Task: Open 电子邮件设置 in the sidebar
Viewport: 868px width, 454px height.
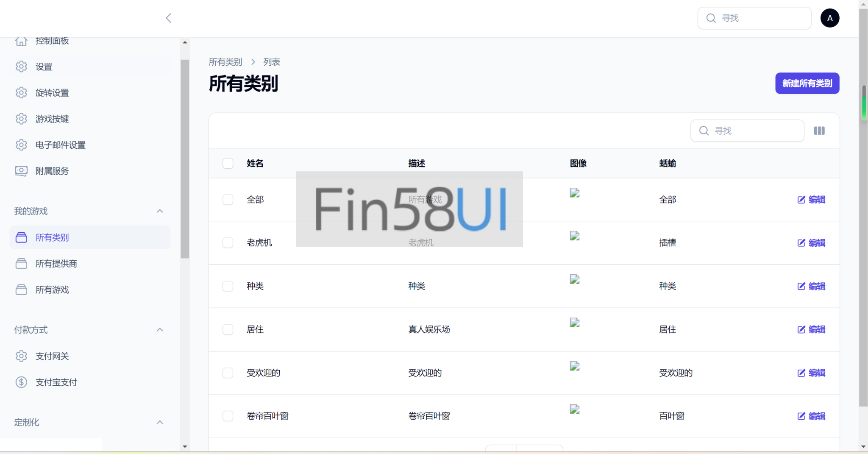Action: pyautogui.click(x=60, y=145)
